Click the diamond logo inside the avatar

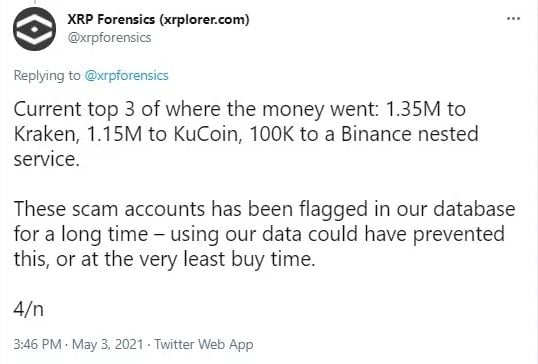[x=34, y=29]
